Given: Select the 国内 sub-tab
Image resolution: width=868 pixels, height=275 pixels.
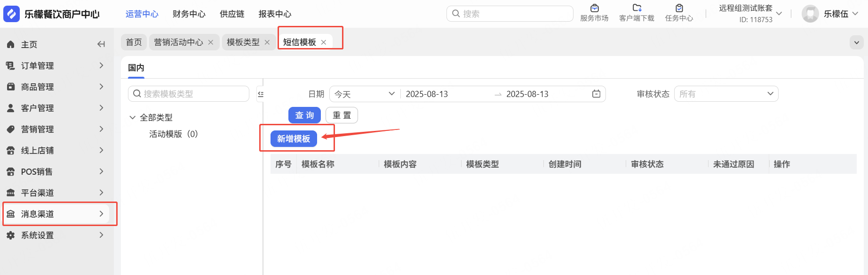Looking at the screenshot, I should point(136,68).
